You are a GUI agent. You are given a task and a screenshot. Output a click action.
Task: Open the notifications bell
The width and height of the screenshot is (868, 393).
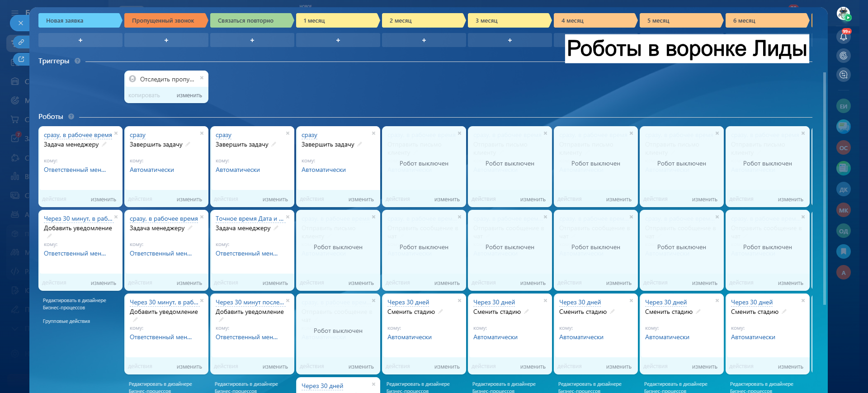point(844,37)
